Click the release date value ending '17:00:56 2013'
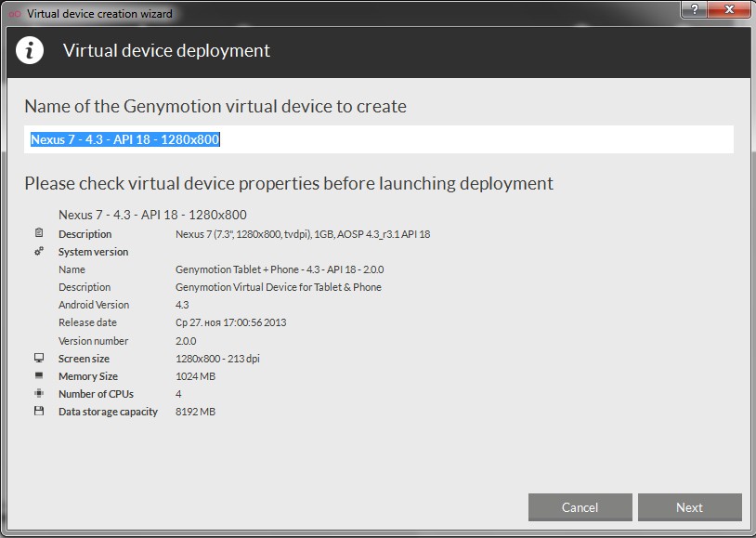Screen dimensions: 756x538 (x=231, y=322)
